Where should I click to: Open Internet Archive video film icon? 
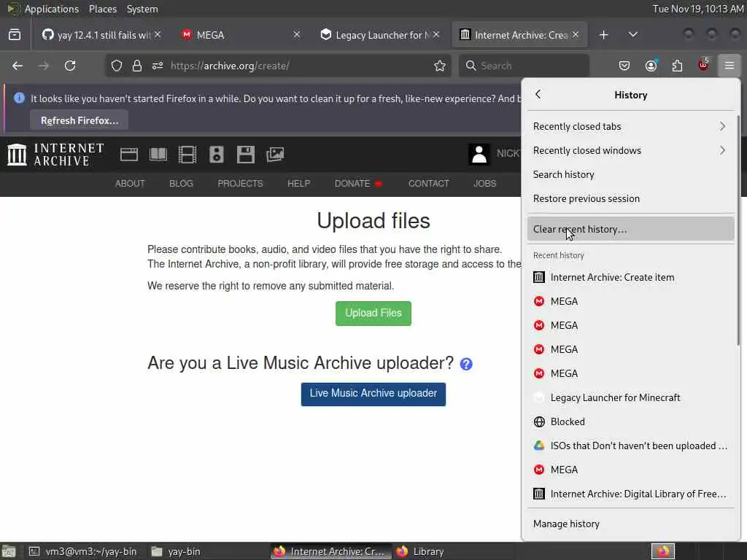(x=187, y=155)
